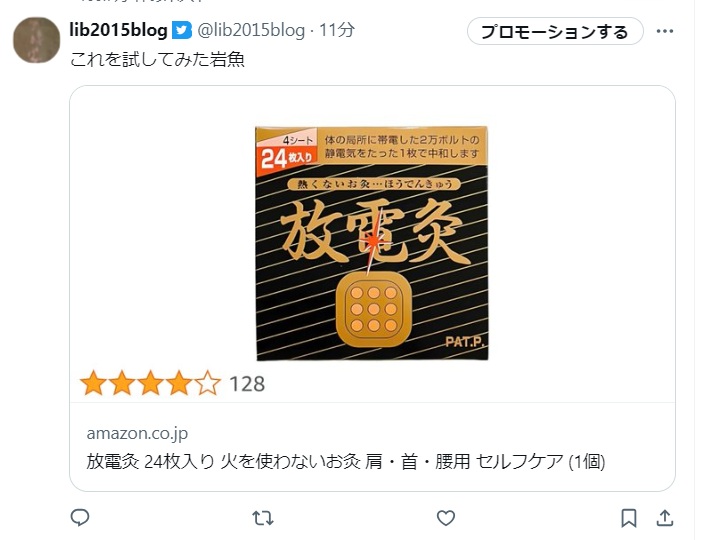This screenshot has width=704, height=540.
Task: Open lib2015blog profile avatar
Action: tap(36, 40)
